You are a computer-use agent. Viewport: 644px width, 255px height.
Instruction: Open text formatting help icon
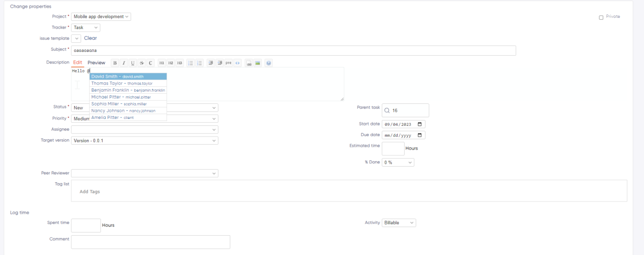click(x=268, y=63)
